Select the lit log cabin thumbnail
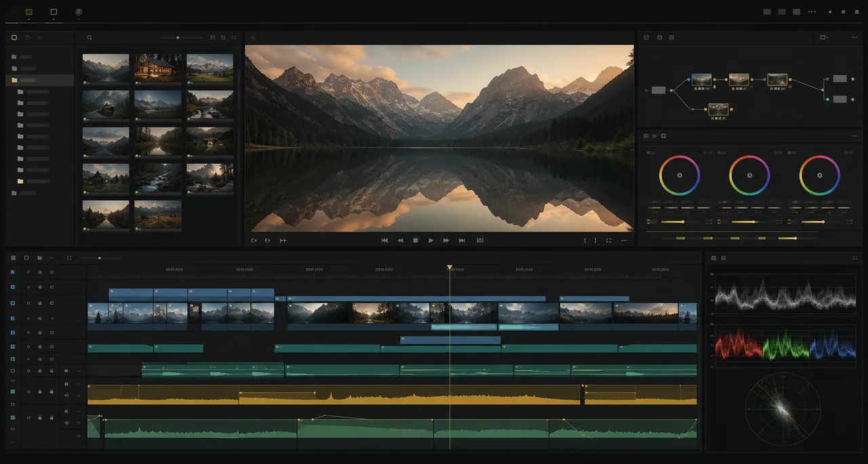Image resolution: width=868 pixels, height=464 pixels. [158, 68]
